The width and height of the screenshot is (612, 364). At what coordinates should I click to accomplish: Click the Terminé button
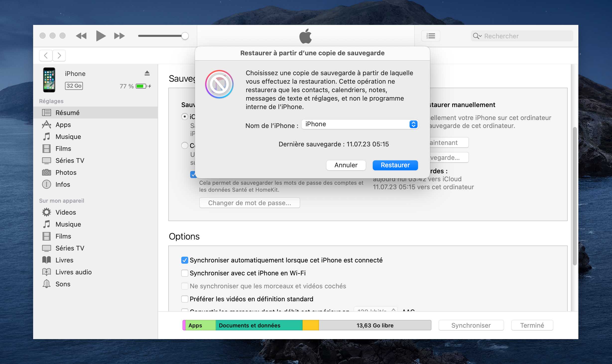[532, 325]
